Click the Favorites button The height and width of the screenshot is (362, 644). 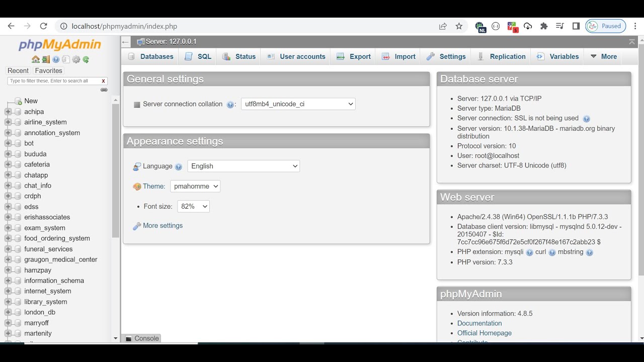click(48, 71)
